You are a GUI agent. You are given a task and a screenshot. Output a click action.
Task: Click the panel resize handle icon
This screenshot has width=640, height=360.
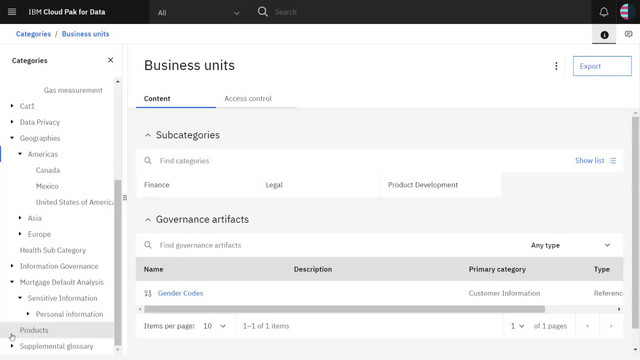125,198
